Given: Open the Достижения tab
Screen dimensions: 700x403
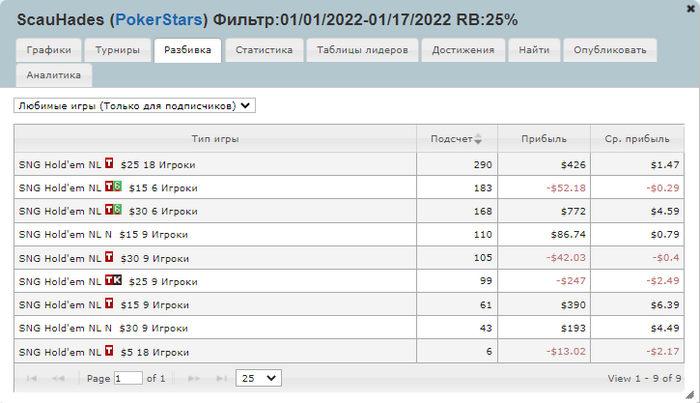Looking at the screenshot, I should tap(463, 50).
